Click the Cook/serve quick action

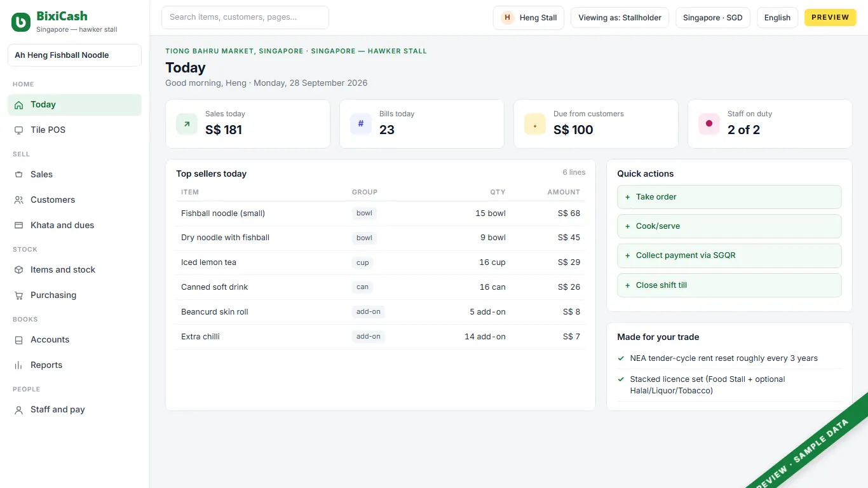(729, 226)
